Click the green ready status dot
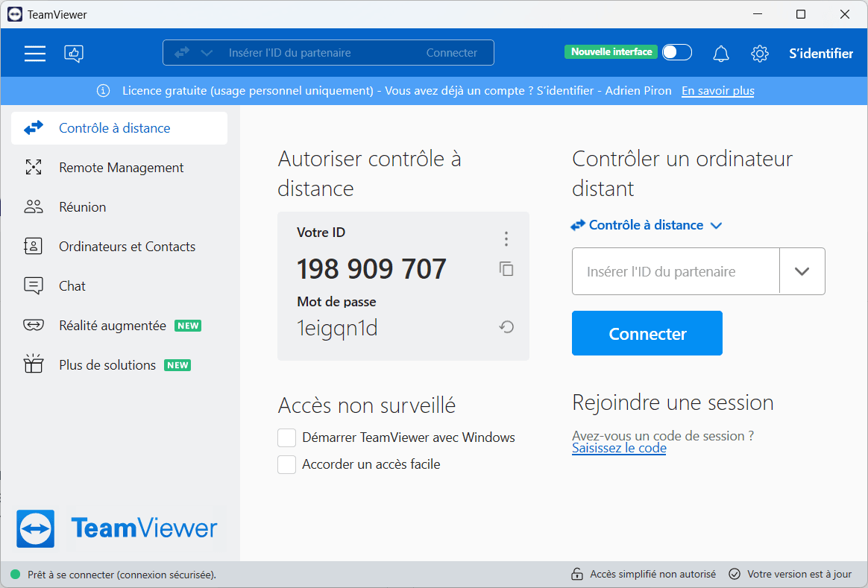Screen dimensions: 868x588 (16, 574)
